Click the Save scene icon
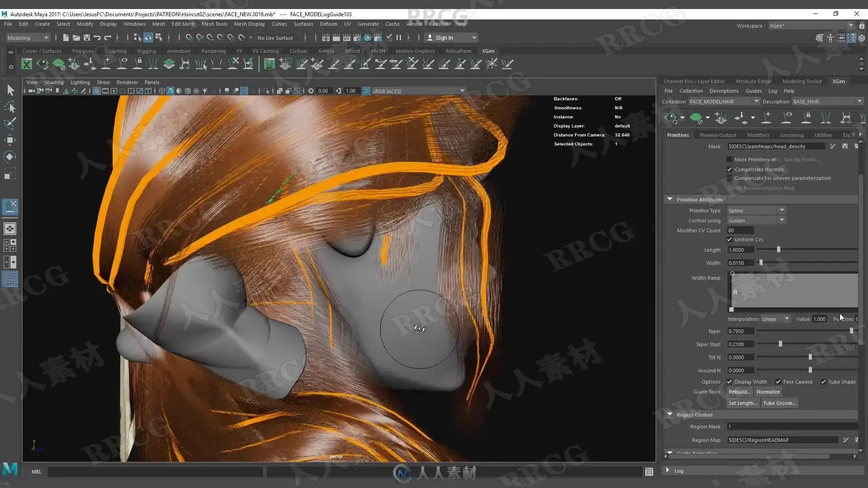 pyautogui.click(x=87, y=38)
